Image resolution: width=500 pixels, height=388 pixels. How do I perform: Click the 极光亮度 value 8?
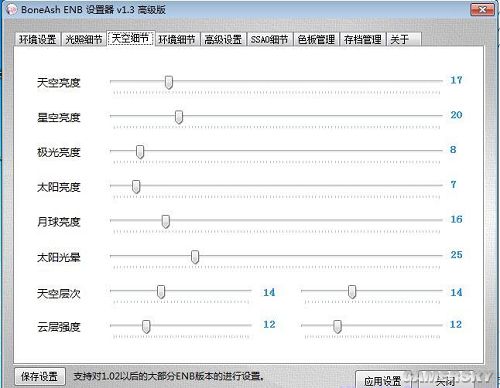(x=453, y=150)
